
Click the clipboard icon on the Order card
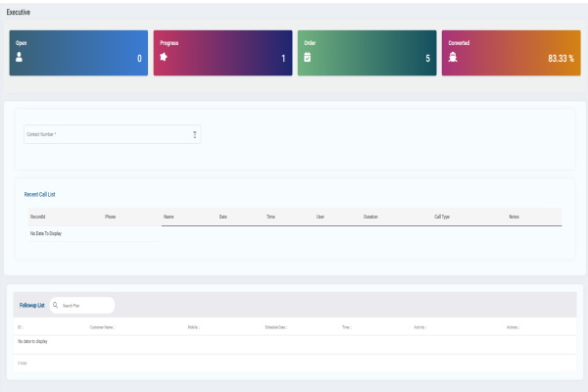[x=307, y=57]
